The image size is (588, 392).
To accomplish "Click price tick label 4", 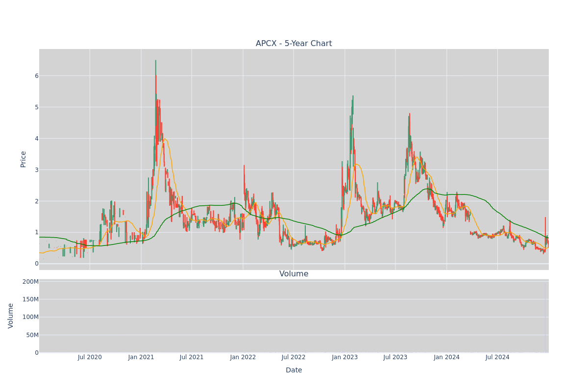I will click(36, 139).
